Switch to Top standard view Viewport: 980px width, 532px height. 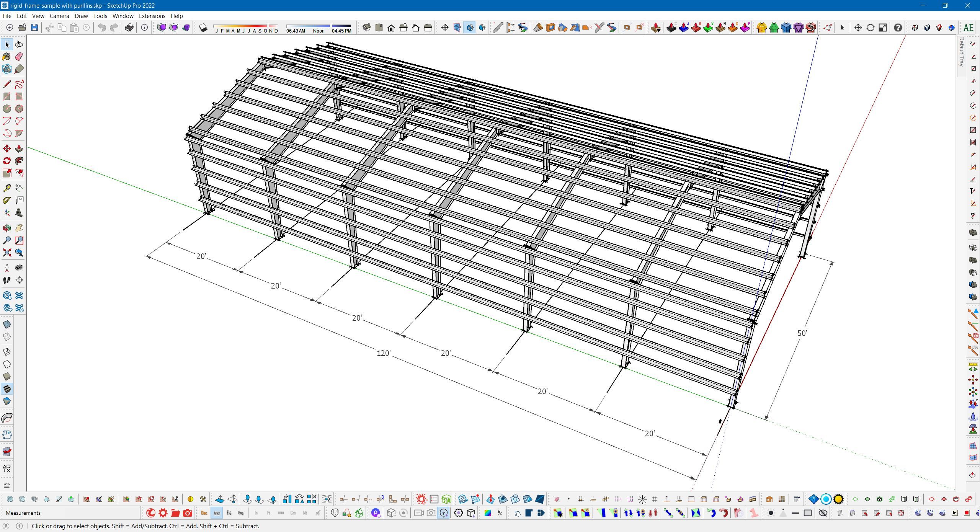379,28
